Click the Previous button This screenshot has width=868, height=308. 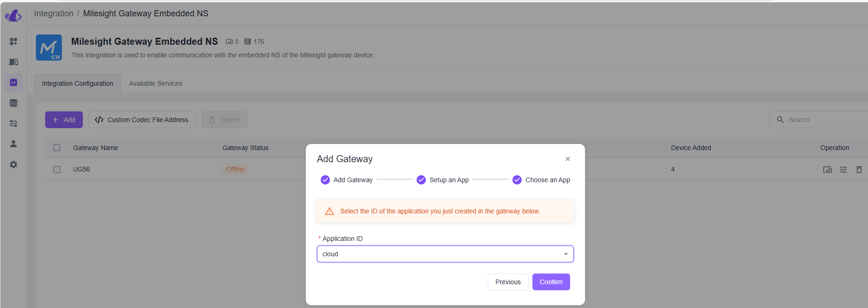(508, 282)
